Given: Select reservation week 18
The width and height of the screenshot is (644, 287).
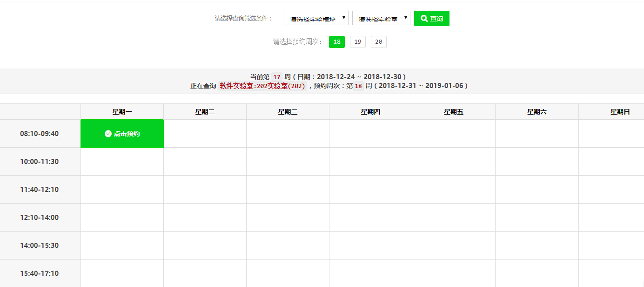Looking at the screenshot, I should tap(336, 42).
